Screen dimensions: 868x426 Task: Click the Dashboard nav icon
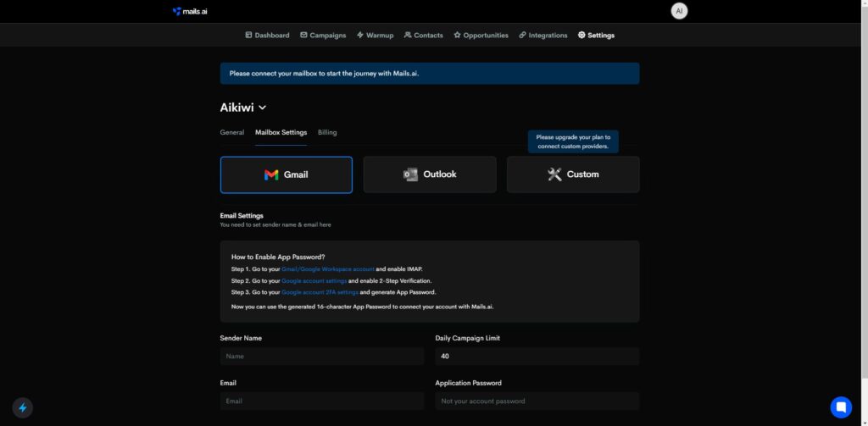[248, 35]
